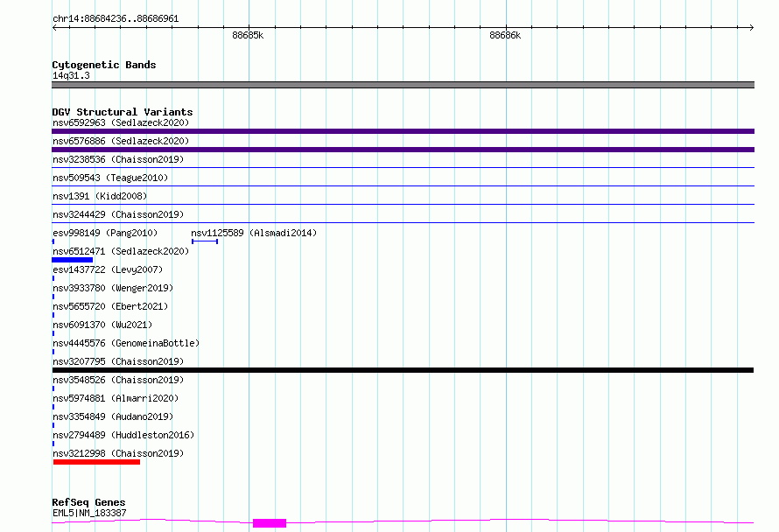779x532 pixels.
Task: Open the nsv5655720 (Ebert2021) variant
Action: (110, 306)
